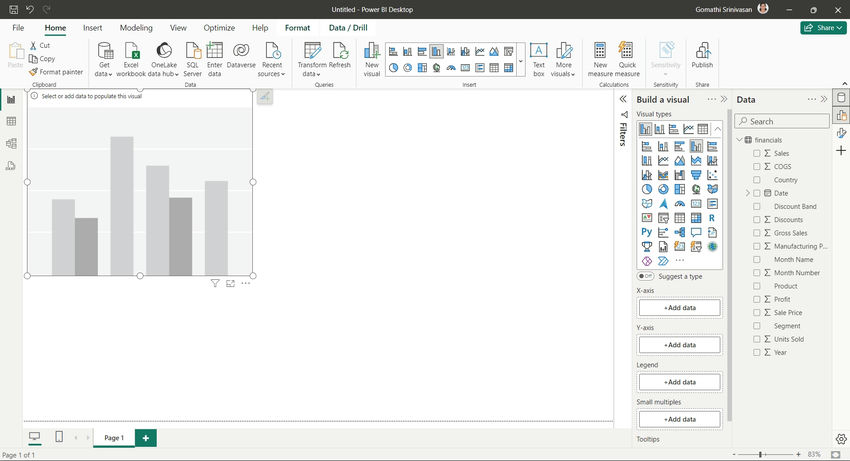
Task: Choose the trophy Metrics visual
Action: click(647, 247)
